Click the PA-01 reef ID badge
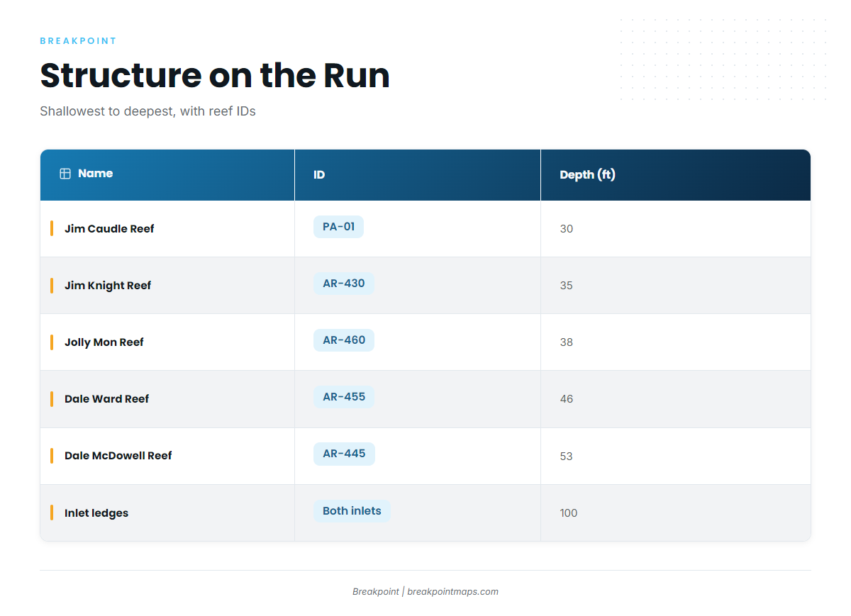This screenshot has width=851, height=616. pyautogui.click(x=338, y=227)
